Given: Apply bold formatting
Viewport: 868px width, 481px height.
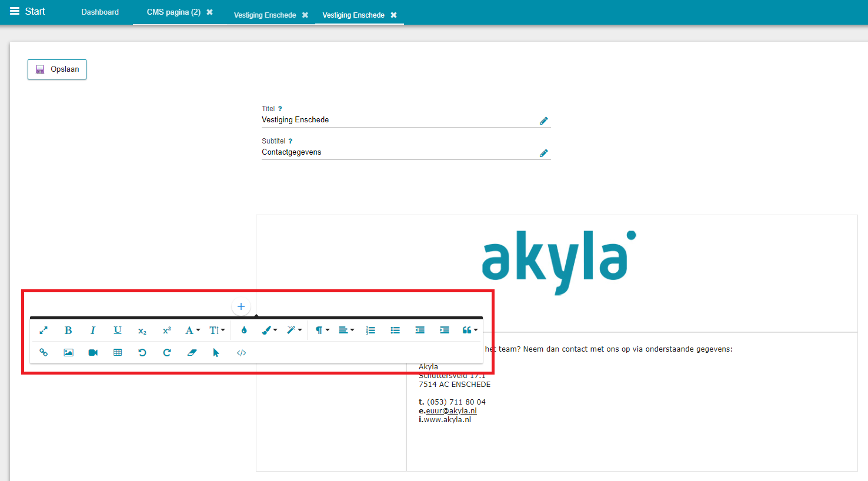Looking at the screenshot, I should (x=68, y=330).
